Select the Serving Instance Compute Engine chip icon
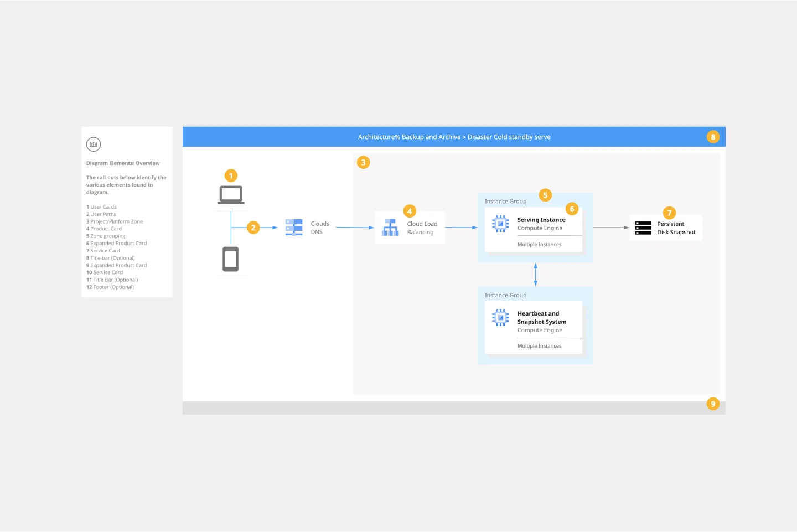 tap(500, 223)
